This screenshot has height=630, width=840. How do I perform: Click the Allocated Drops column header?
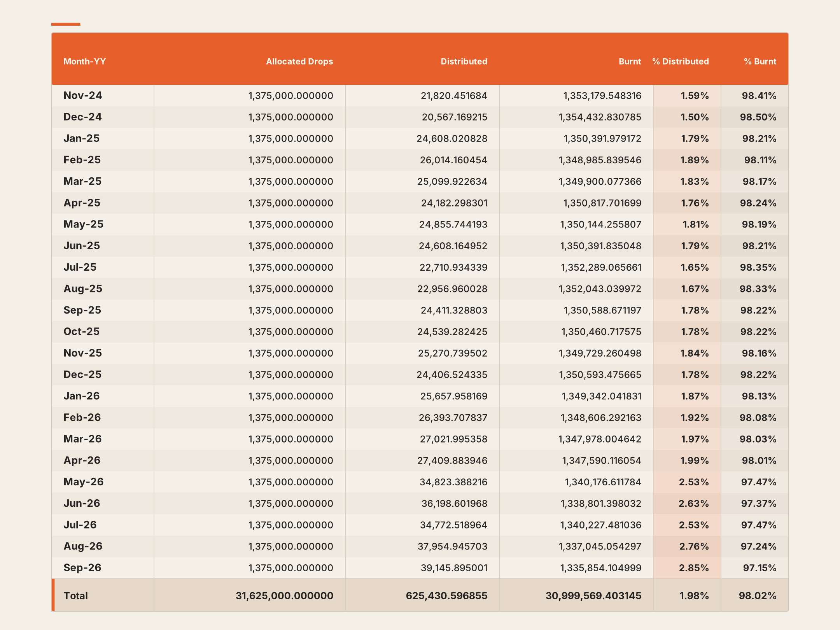[299, 61]
